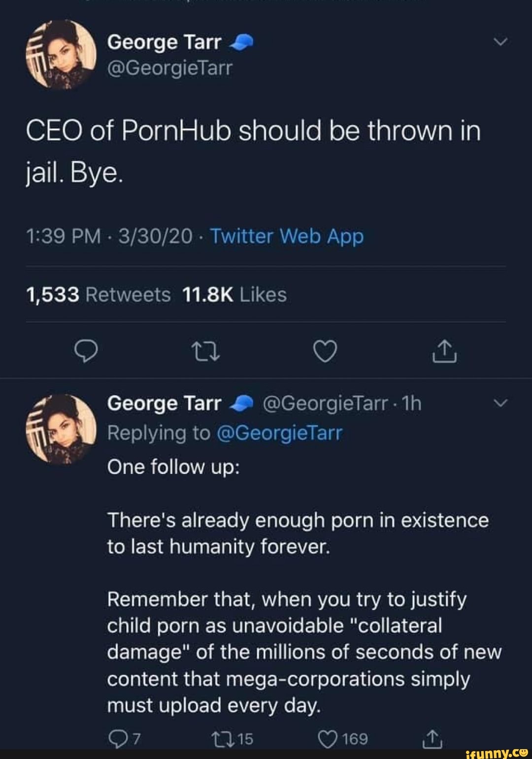Expand the follow-up tweet's chevron menu

(500, 403)
